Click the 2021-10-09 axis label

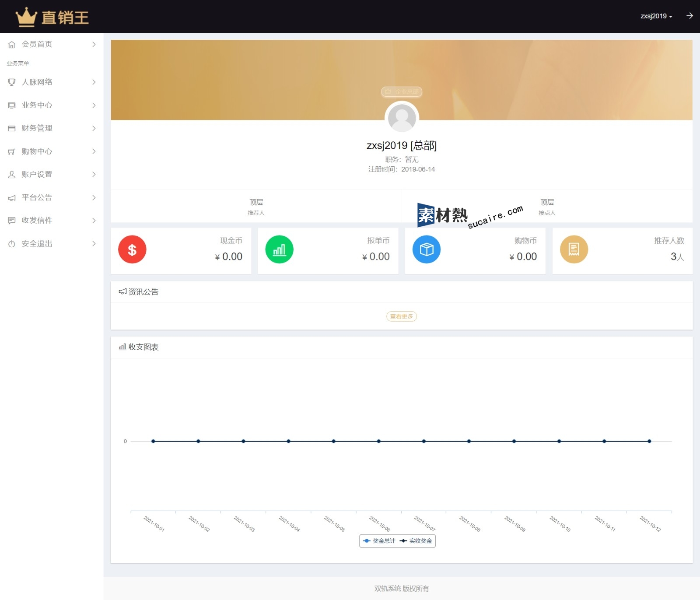[x=515, y=524]
